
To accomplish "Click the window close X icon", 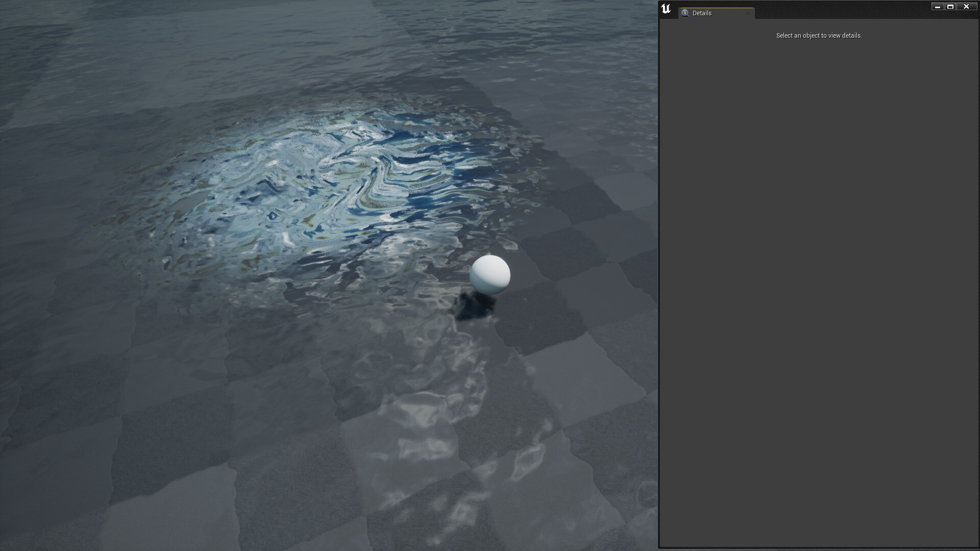I will [966, 7].
